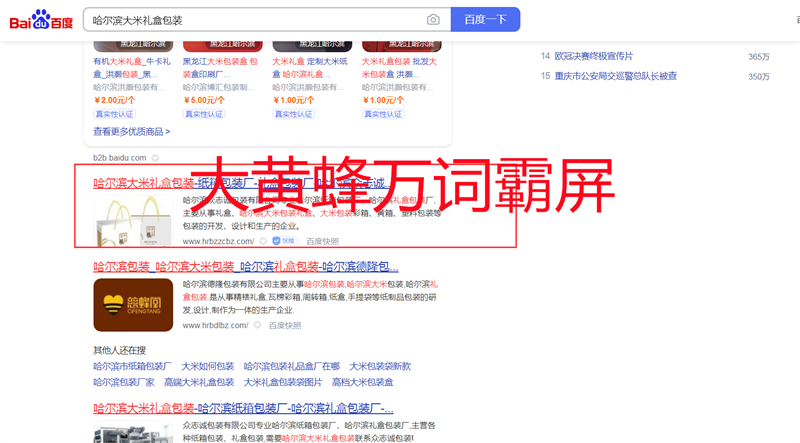The width and height of the screenshot is (800, 443).
Task: Search related 高档大米包装盒
Action: pyautogui.click(x=363, y=382)
